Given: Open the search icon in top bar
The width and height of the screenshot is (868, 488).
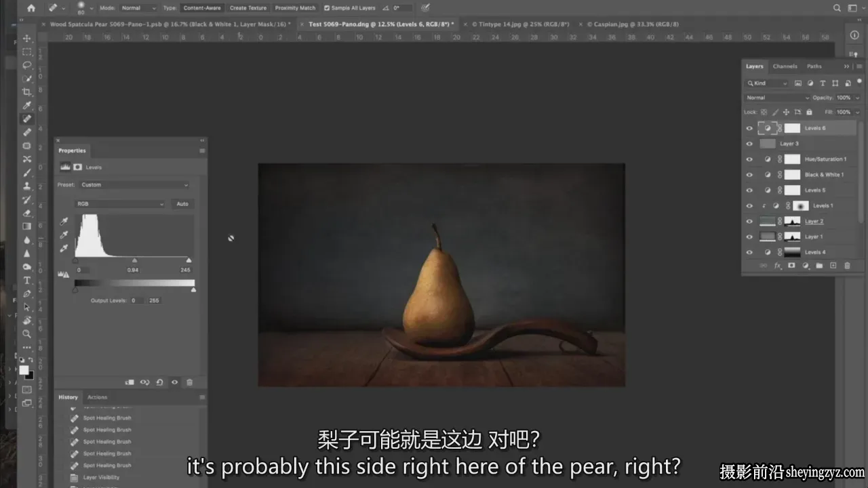Looking at the screenshot, I should (837, 8).
